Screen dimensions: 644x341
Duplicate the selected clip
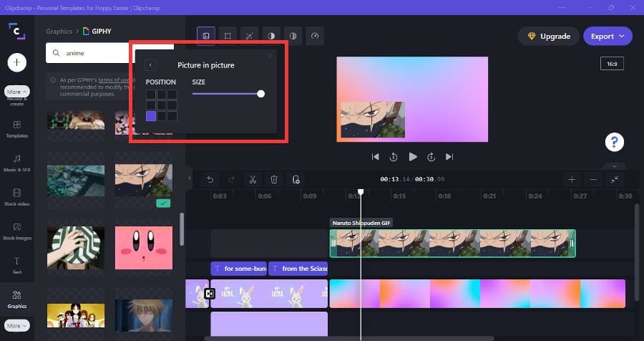(296, 179)
